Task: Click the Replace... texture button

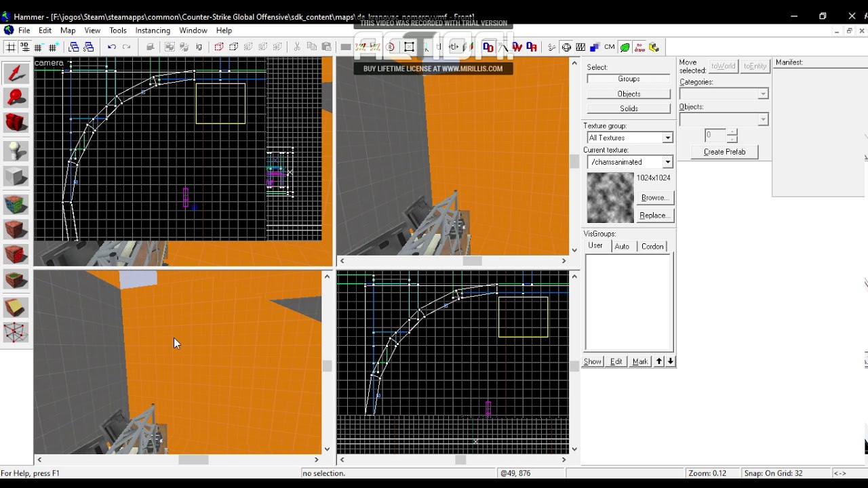Action: click(x=655, y=216)
